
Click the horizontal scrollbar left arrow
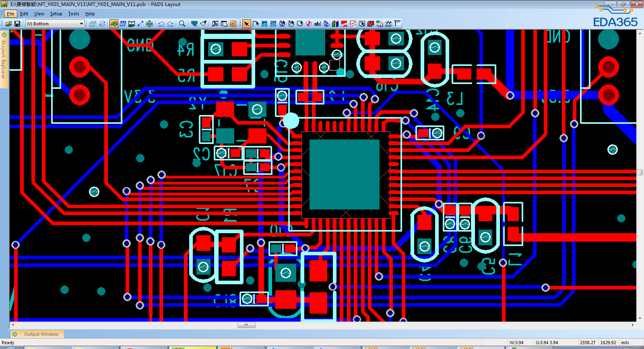coord(13,325)
